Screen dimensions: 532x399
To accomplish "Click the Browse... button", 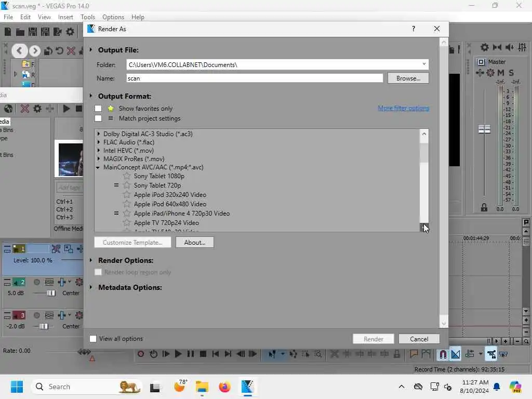I will click(408, 78).
